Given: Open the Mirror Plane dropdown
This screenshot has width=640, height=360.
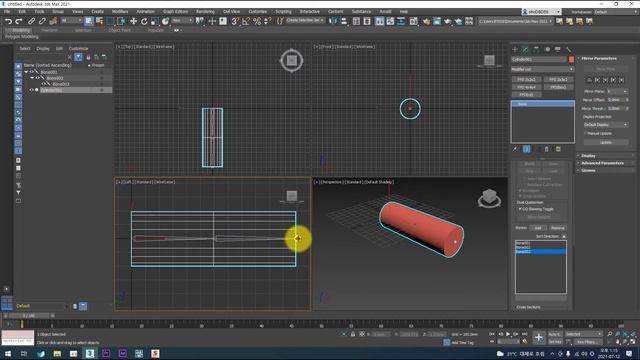Looking at the screenshot, I should coord(617,91).
